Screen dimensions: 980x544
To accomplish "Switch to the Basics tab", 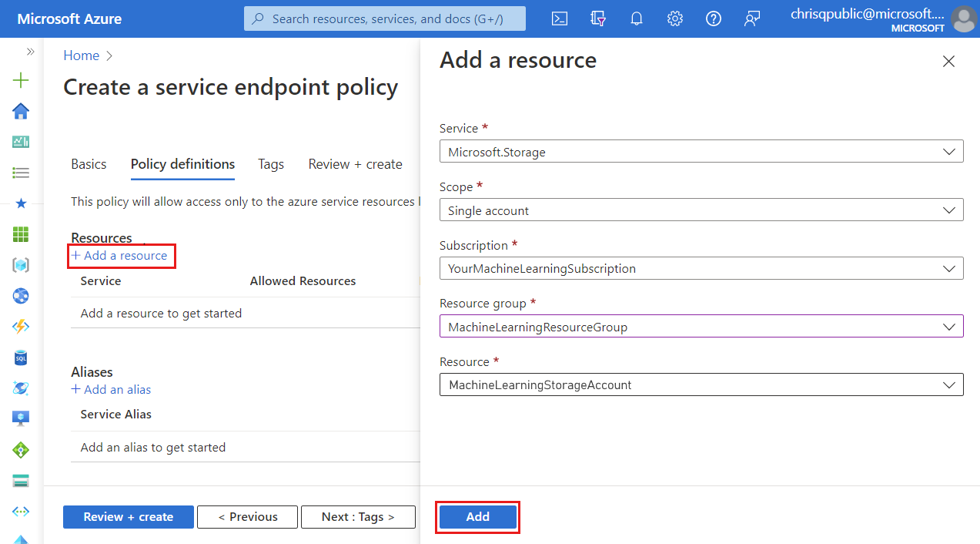I will [89, 164].
